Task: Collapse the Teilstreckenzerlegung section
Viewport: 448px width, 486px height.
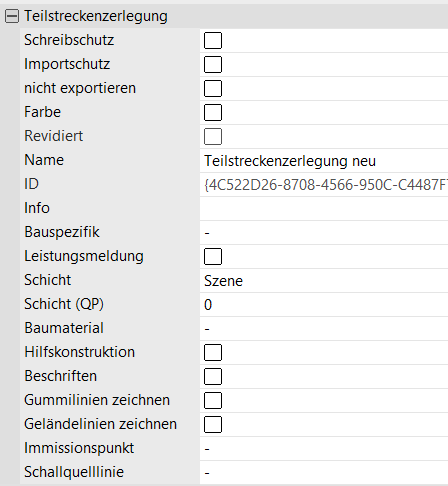Action: click(12, 16)
